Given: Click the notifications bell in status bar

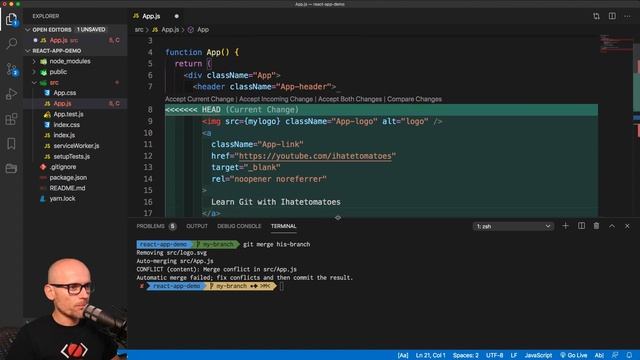Looking at the screenshot, I should pyautogui.click(x=629, y=355).
